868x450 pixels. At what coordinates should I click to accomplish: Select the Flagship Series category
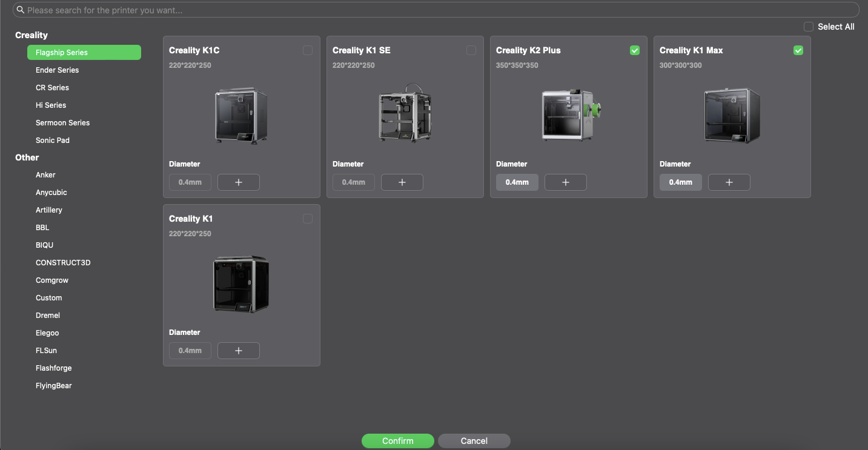click(x=84, y=53)
